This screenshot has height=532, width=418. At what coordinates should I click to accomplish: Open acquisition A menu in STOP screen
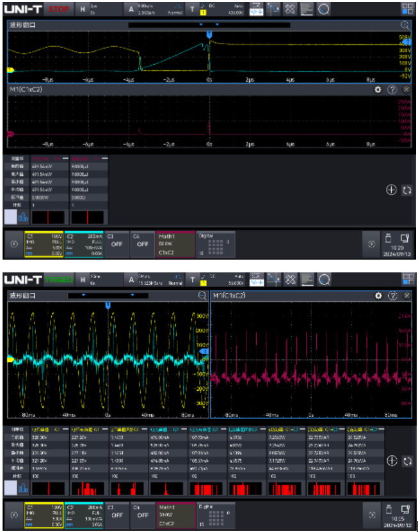[x=131, y=10]
